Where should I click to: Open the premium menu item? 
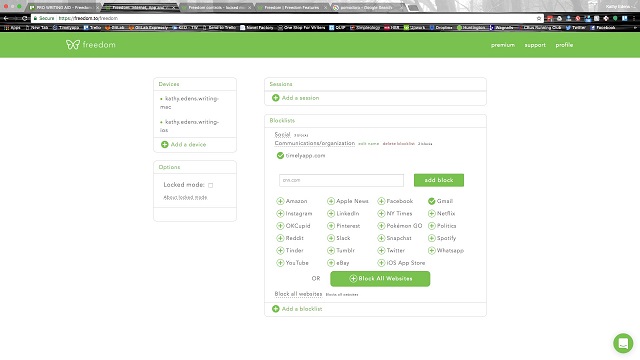[x=503, y=45]
